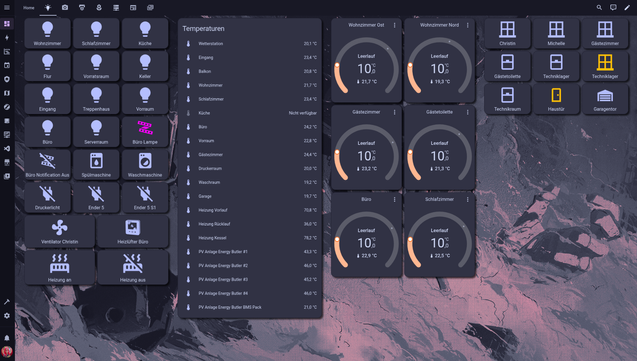Open the Technikraum window card
Viewport: 637px width, 361px height.
pos(507,99)
